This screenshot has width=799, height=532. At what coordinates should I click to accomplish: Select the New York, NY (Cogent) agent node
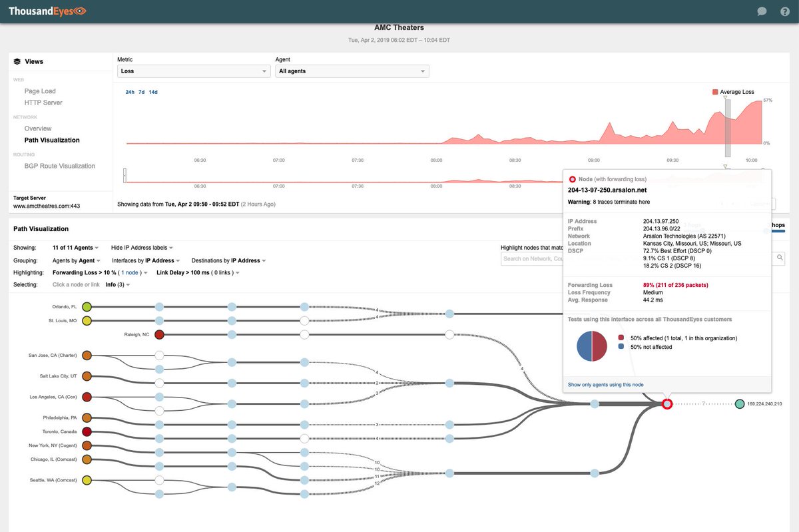click(87, 445)
